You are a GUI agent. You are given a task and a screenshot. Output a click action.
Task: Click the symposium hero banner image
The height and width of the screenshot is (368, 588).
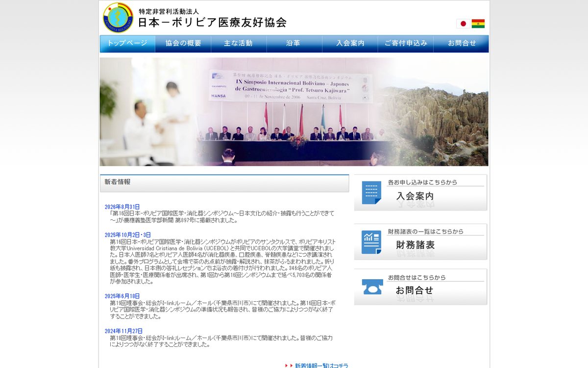click(294, 112)
